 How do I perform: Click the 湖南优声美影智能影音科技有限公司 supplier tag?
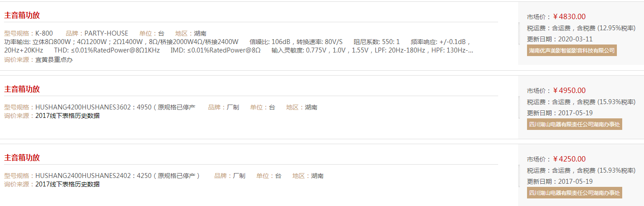(572, 50)
